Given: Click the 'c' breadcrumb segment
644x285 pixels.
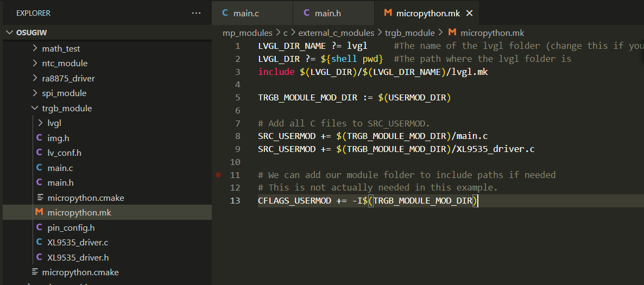Looking at the screenshot, I should tap(286, 33).
